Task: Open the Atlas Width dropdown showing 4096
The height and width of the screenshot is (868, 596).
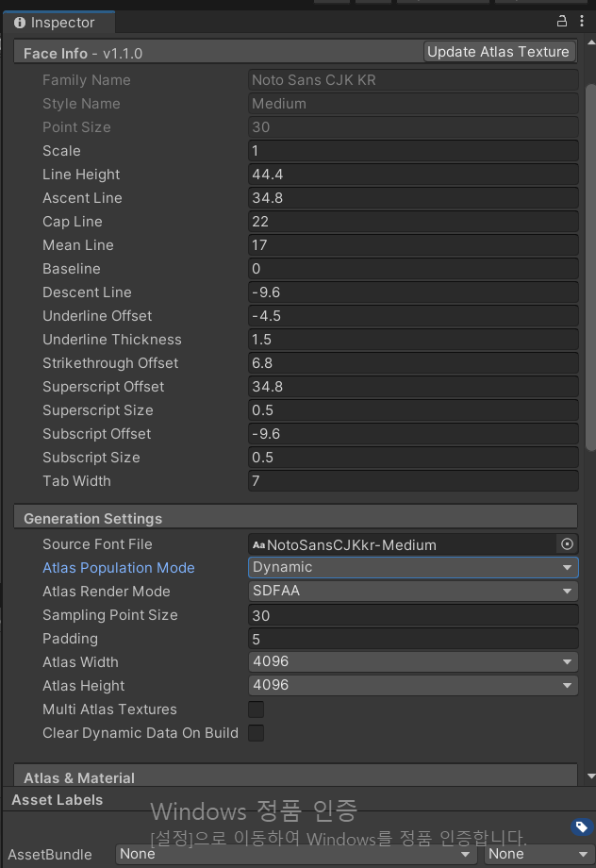Action: click(413, 661)
